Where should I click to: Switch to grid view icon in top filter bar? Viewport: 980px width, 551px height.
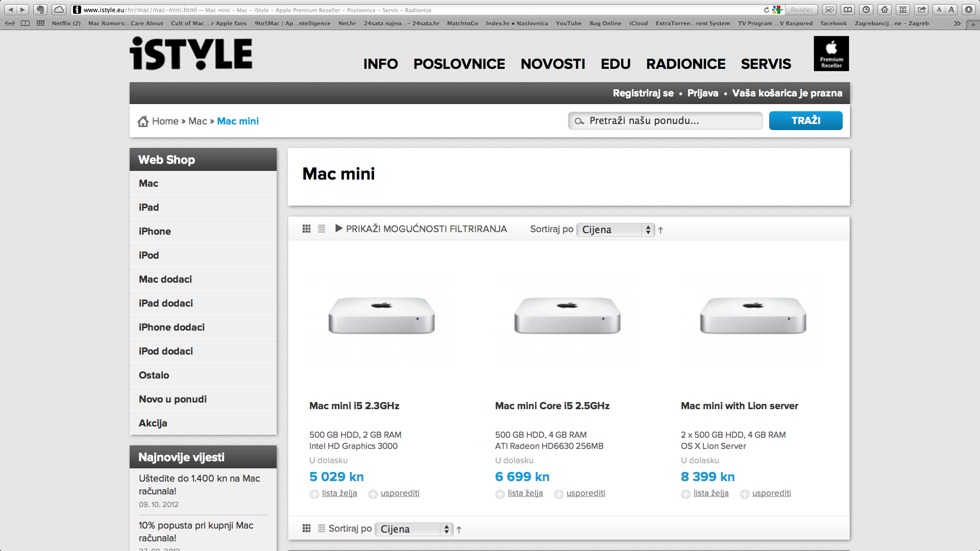[306, 229]
